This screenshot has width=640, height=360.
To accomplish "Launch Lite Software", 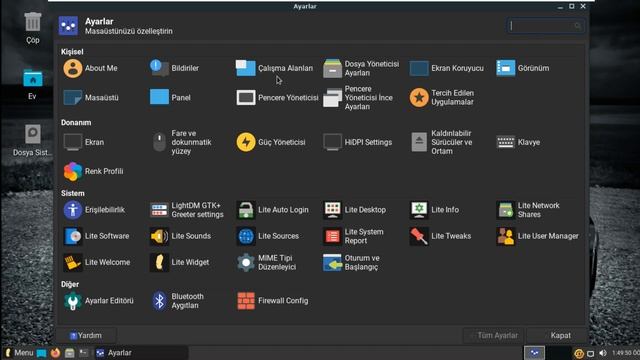I will tap(96, 236).
